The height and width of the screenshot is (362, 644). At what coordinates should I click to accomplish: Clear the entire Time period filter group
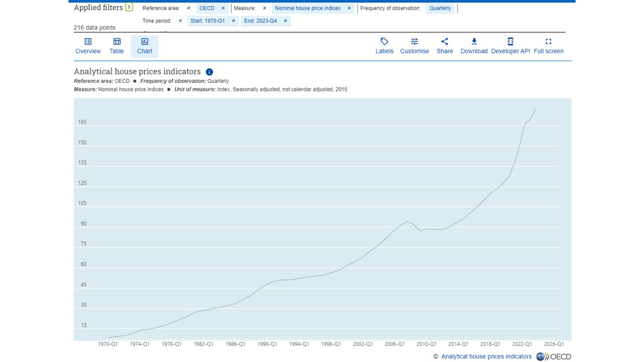click(180, 21)
